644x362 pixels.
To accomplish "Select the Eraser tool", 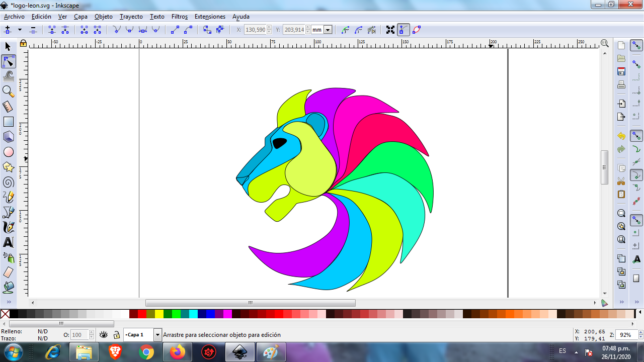I will [8, 273].
